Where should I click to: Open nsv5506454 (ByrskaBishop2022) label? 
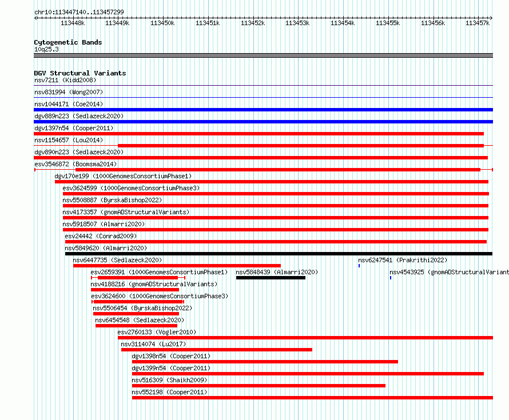[x=142, y=308]
